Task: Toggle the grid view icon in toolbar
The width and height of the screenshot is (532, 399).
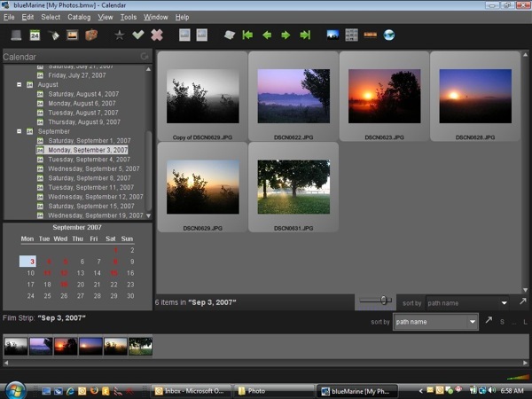Action: click(x=351, y=35)
